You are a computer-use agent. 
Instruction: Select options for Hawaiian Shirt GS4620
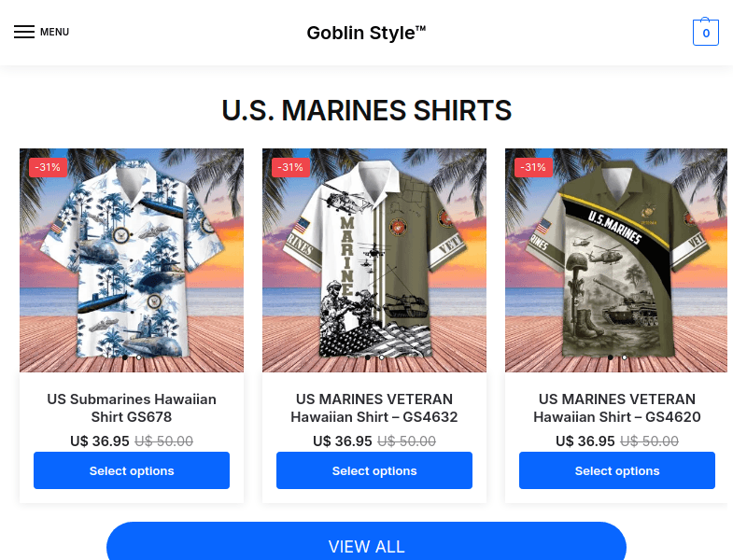click(617, 470)
